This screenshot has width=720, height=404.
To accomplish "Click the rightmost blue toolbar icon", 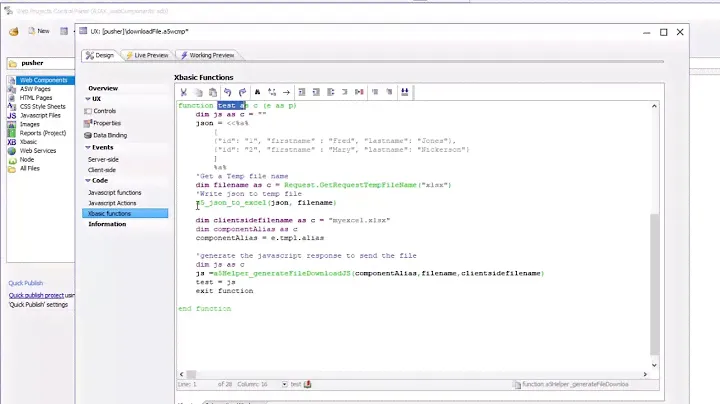I will (x=404, y=91).
